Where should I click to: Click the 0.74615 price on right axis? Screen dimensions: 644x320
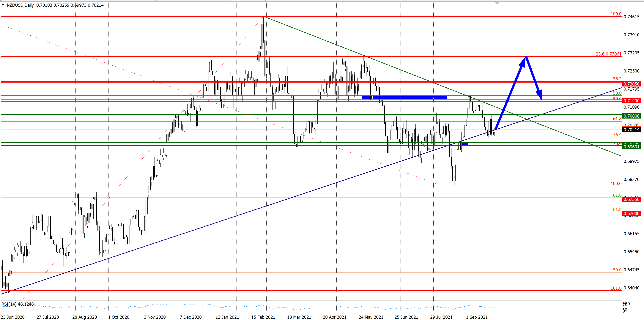632,17
